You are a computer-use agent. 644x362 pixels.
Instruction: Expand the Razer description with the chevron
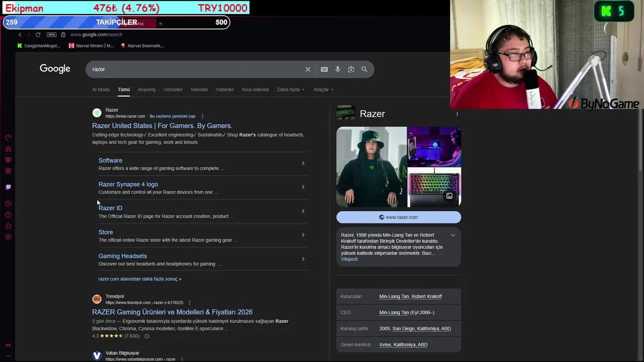point(453,235)
